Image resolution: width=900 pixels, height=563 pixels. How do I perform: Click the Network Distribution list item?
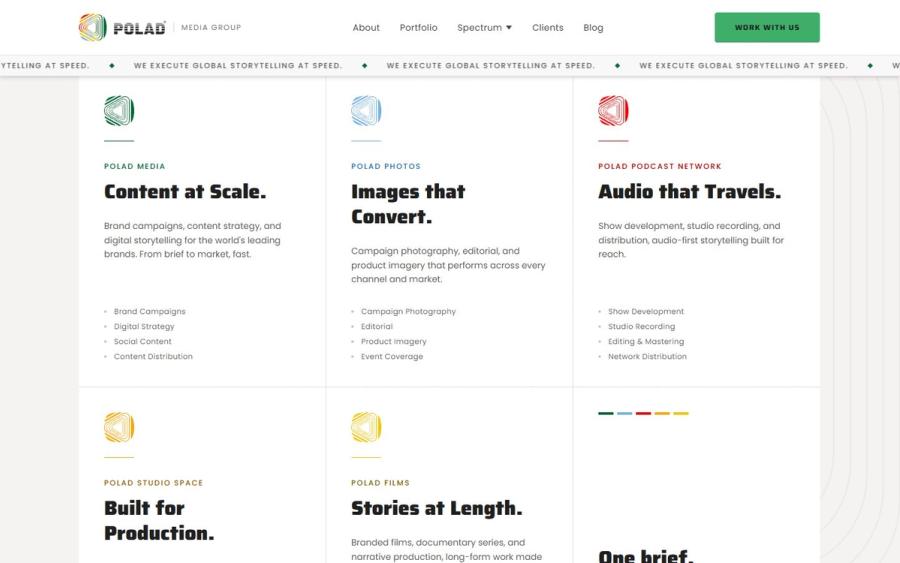pos(647,356)
